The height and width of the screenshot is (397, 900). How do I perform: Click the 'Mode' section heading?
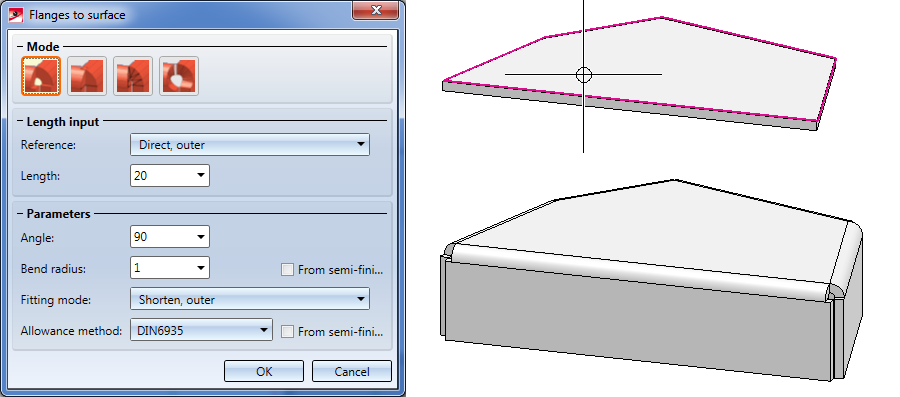click(x=43, y=46)
